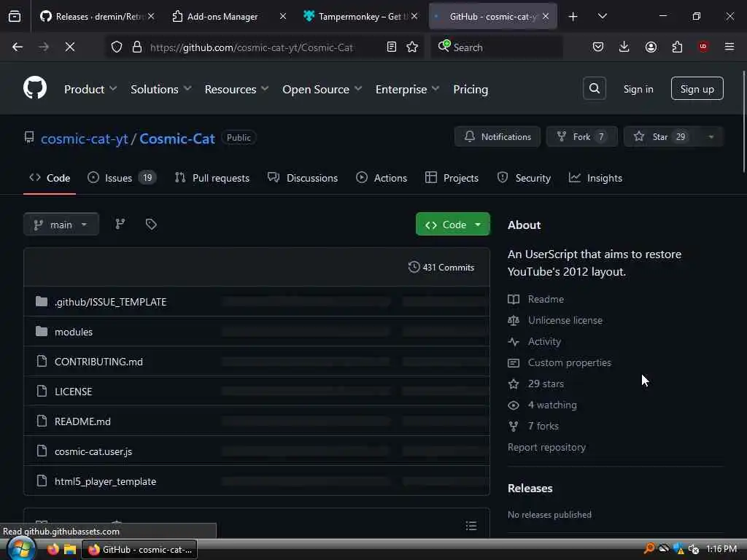Expand the Solutions navigation menu

pyautogui.click(x=160, y=89)
